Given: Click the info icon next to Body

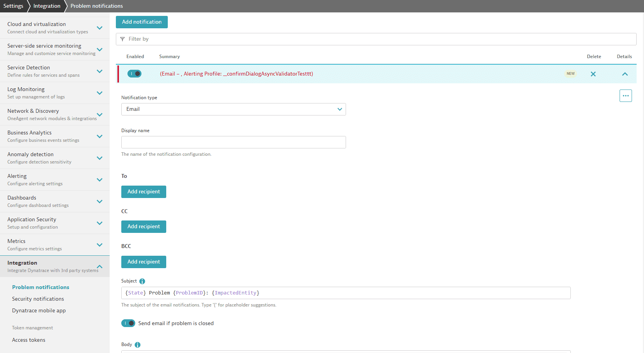Looking at the screenshot, I should click(x=139, y=344).
